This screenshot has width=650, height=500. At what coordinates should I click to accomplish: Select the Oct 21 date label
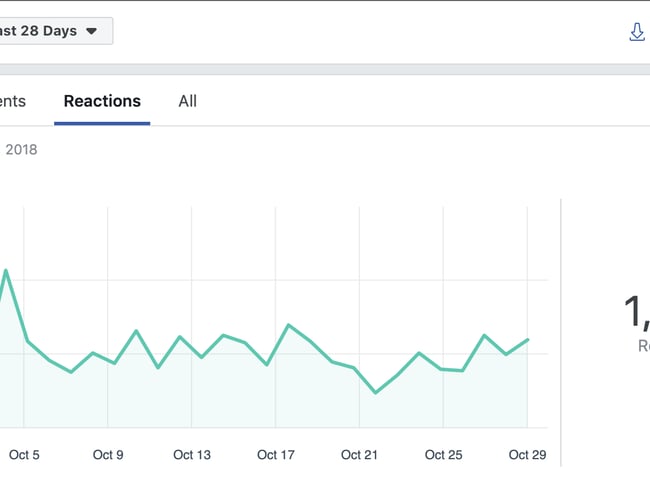click(359, 455)
